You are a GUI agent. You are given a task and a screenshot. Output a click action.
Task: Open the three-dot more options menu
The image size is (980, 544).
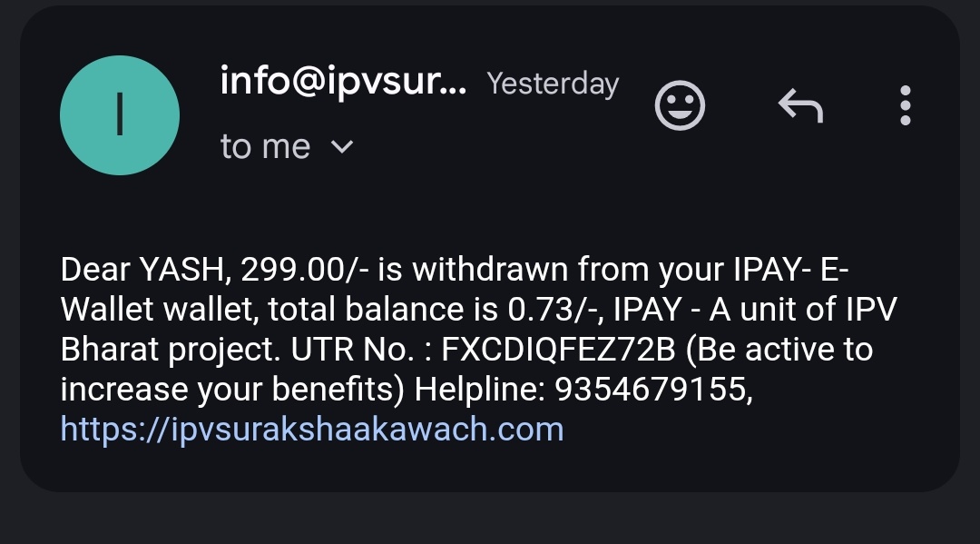point(905,106)
